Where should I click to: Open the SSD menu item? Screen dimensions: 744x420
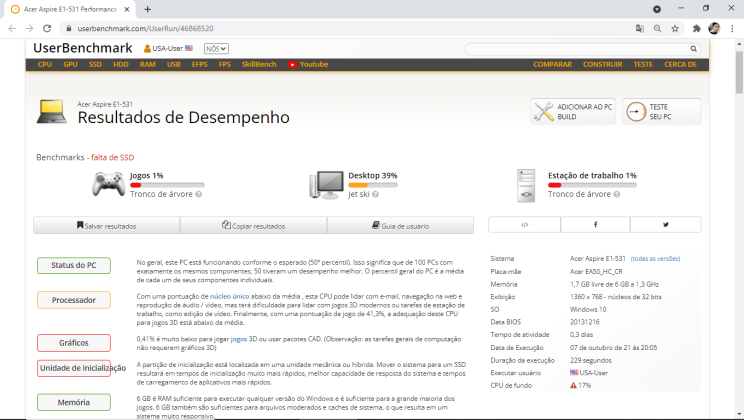[95, 65]
